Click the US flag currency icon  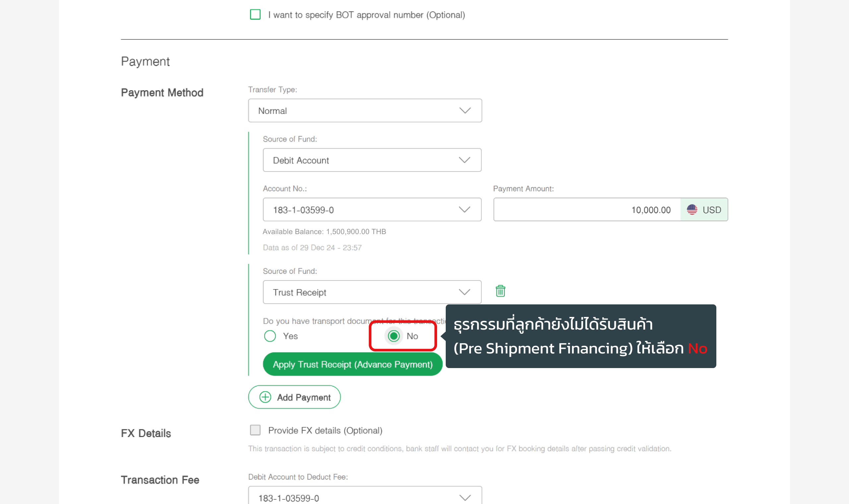(x=692, y=210)
